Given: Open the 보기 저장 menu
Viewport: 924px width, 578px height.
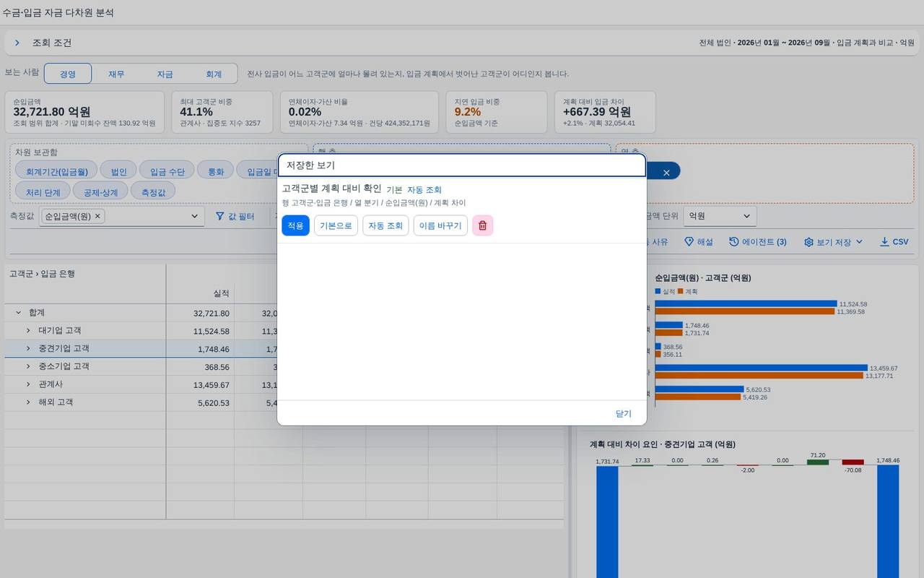Looking at the screenshot, I should [x=833, y=242].
